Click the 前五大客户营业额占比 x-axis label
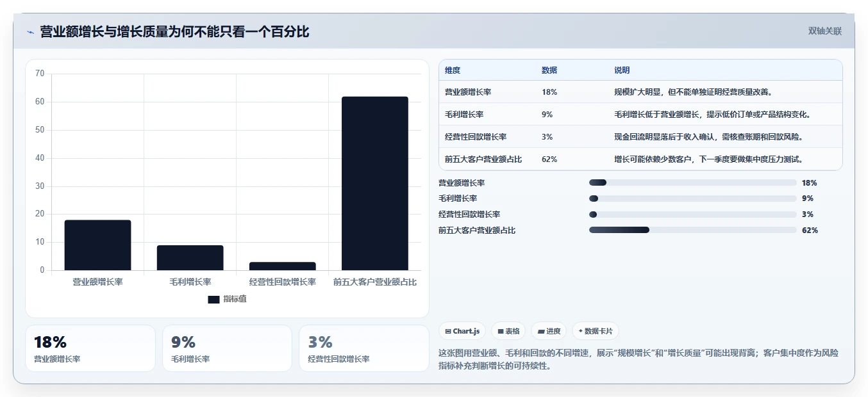This screenshot has width=868, height=397. [375, 282]
